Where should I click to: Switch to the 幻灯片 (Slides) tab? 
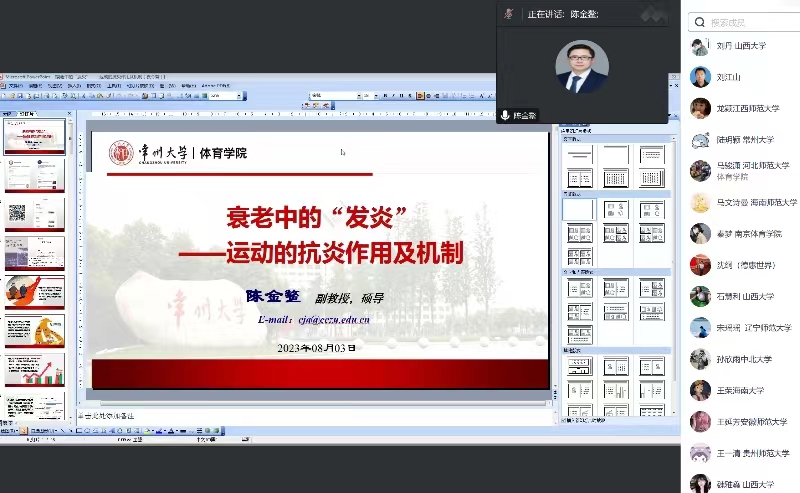[x=29, y=114]
